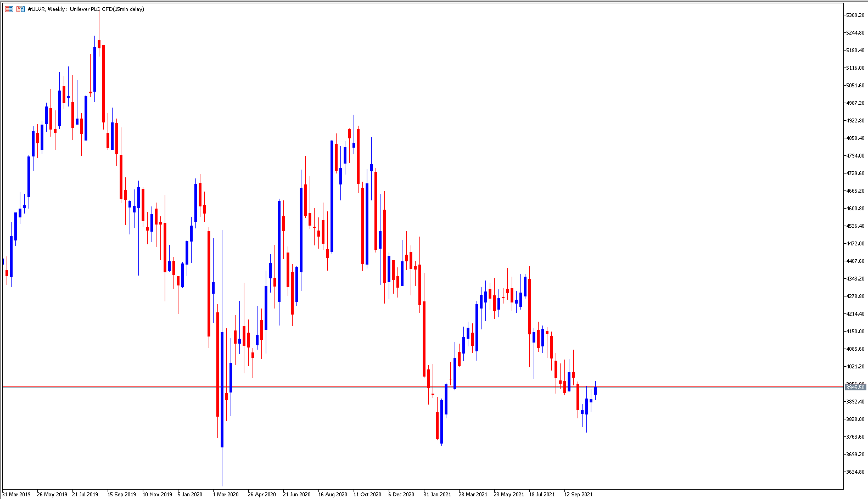Click the 31 Mar 2019 date label
Viewport: 868px width, 499px height.
[x=16, y=494]
